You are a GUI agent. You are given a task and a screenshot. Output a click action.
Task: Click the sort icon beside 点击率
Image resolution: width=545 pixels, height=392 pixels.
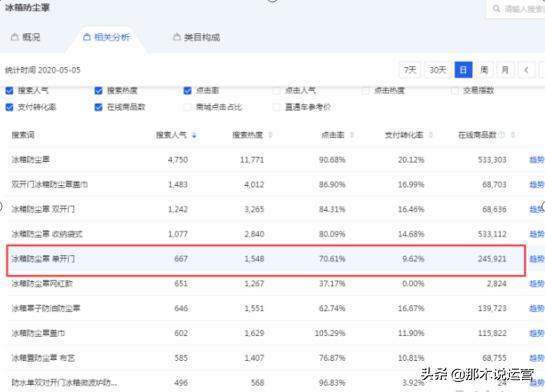click(352, 135)
